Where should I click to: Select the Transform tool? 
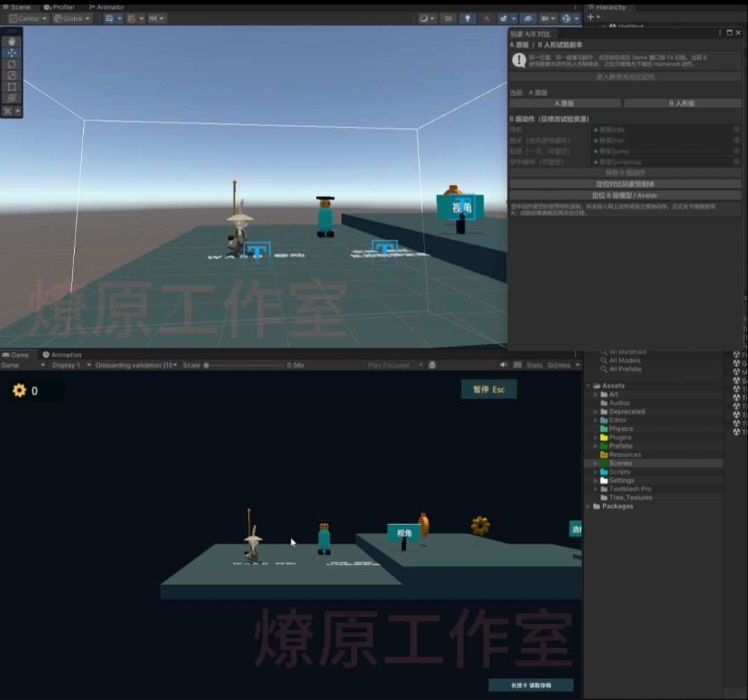(12, 98)
